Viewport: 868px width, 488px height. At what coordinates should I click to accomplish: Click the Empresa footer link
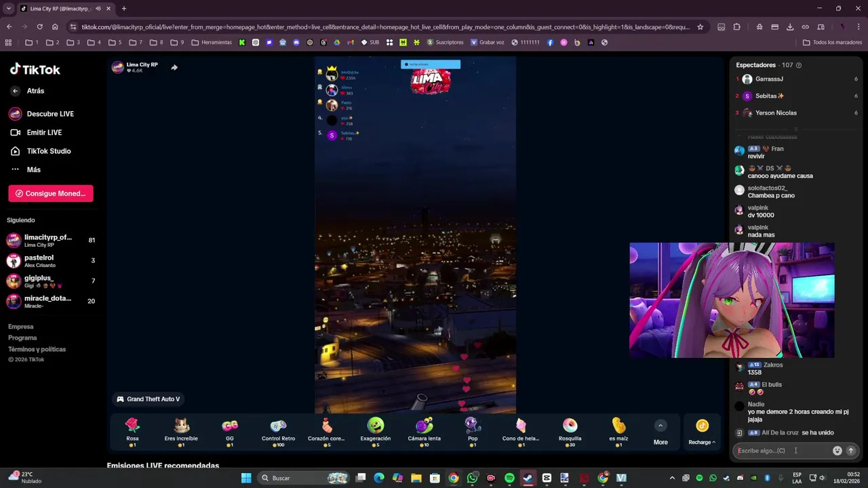20,327
